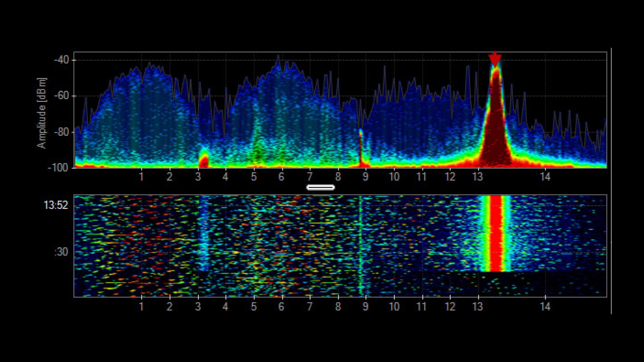The height and width of the screenshot is (362, 644).
Task: Select channel 1 on the density view axis
Action: pyautogui.click(x=142, y=176)
